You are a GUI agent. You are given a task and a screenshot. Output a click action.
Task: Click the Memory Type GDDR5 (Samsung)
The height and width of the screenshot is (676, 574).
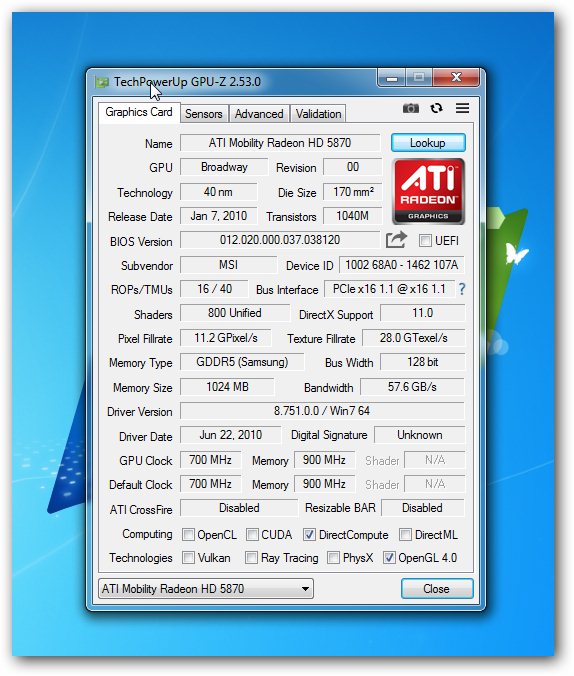point(242,362)
